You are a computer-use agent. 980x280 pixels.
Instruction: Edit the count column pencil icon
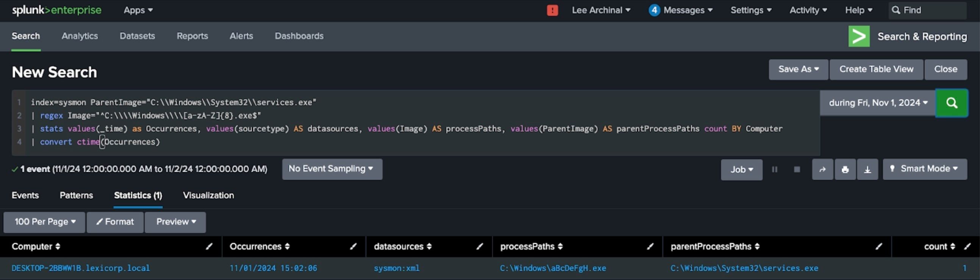[967, 247]
